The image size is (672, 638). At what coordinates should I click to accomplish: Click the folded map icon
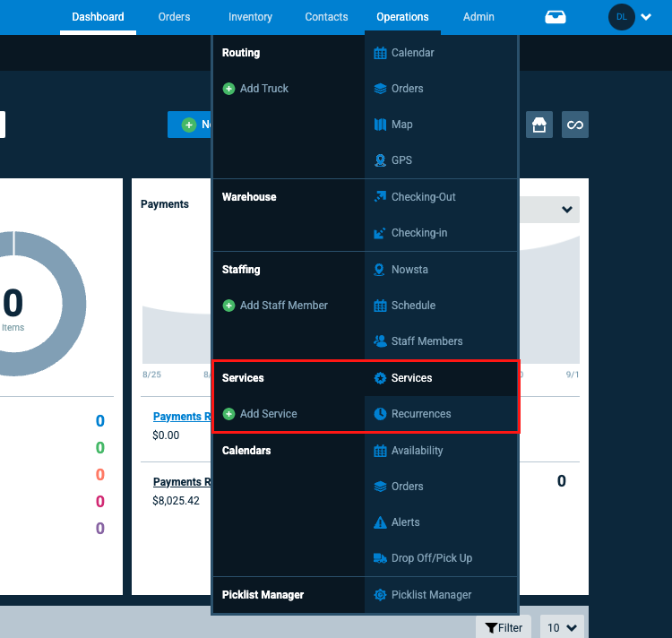(x=380, y=125)
